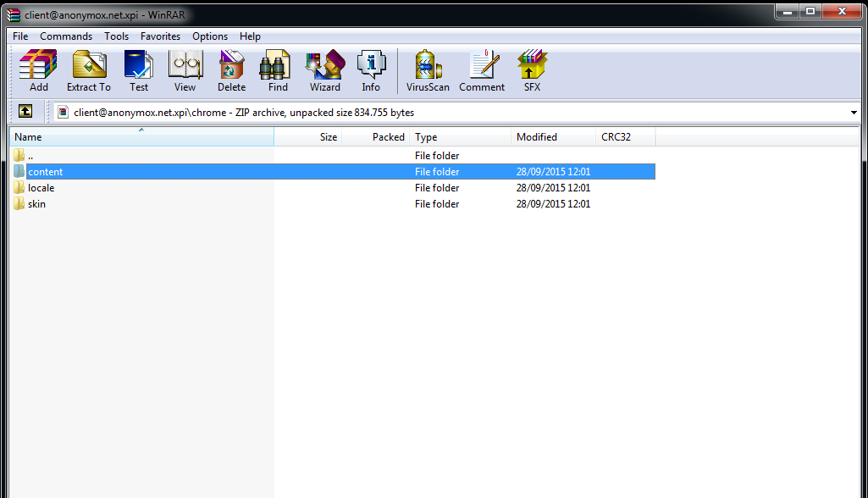Viewport: 868px width, 498px height.
Task: Click the archive path text field
Action: click(x=456, y=113)
